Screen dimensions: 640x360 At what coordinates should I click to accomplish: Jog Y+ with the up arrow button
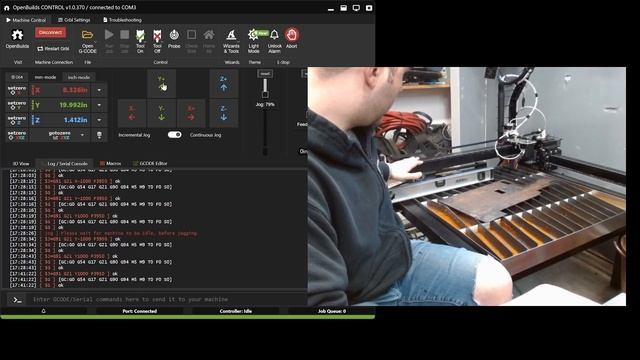pos(162,83)
